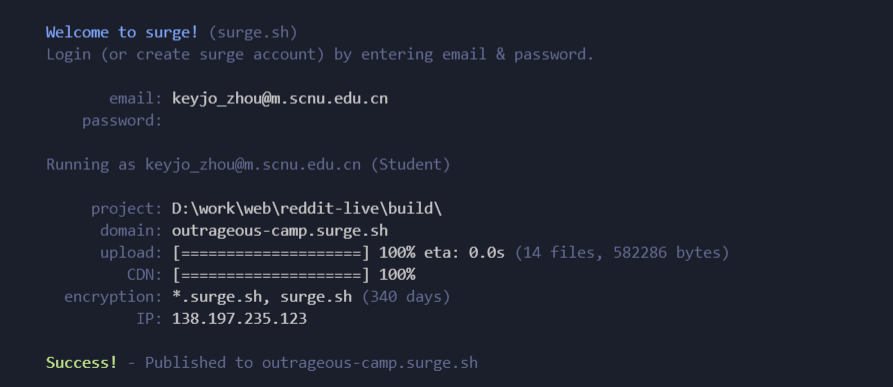Click the CDN 100% percentage

[397, 275]
